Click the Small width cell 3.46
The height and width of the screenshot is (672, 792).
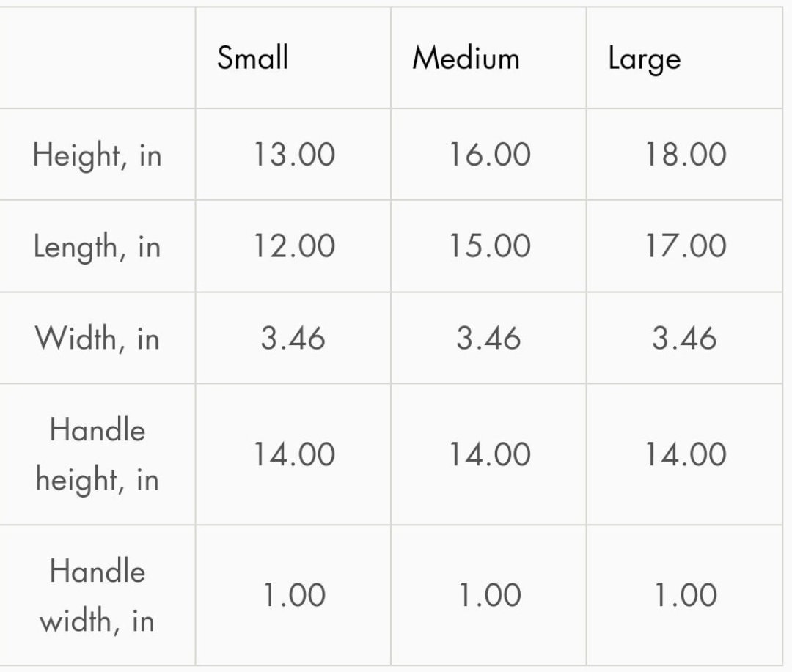click(x=293, y=338)
